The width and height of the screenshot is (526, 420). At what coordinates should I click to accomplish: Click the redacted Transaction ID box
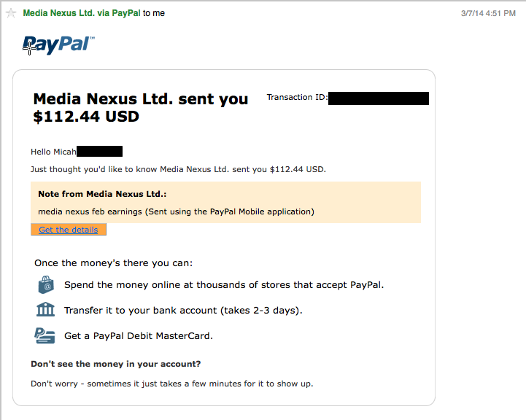[x=379, y=98]
